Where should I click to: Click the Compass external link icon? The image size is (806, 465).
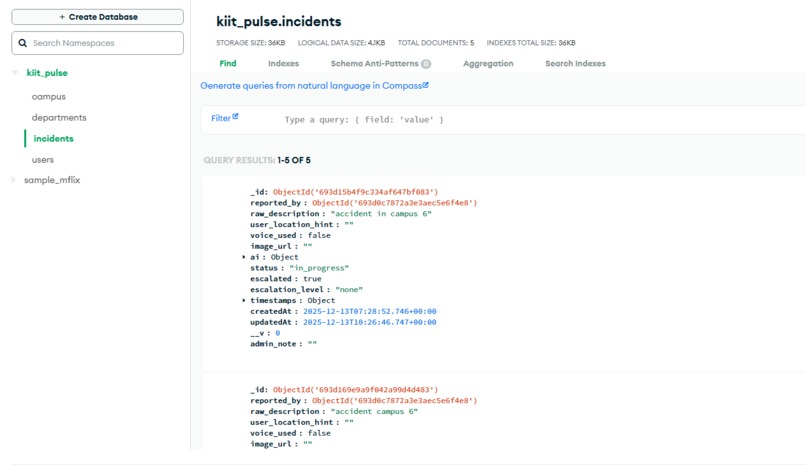point(426,85)
